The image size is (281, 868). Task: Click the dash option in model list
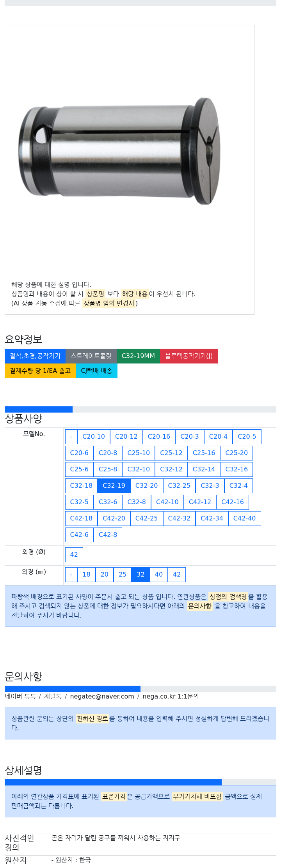tap(71, 437)
